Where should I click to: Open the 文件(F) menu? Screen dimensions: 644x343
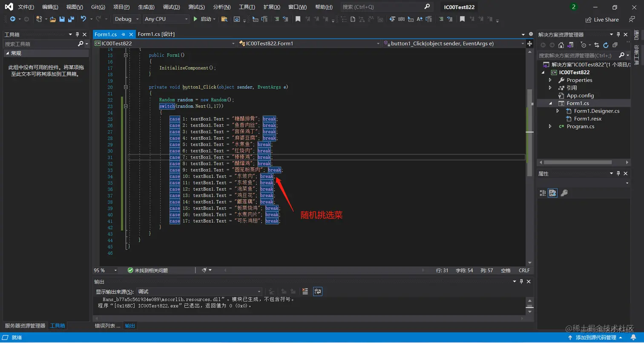(x=26, y=7)
